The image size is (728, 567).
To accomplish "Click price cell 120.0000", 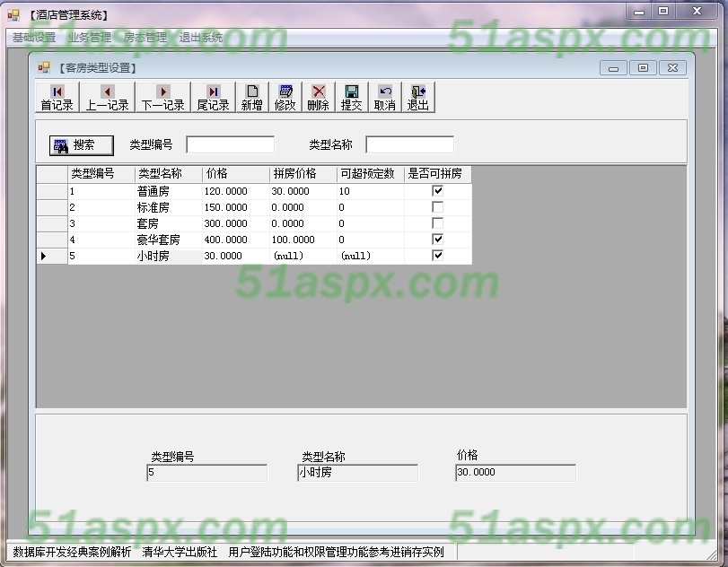I will [236, 191].
